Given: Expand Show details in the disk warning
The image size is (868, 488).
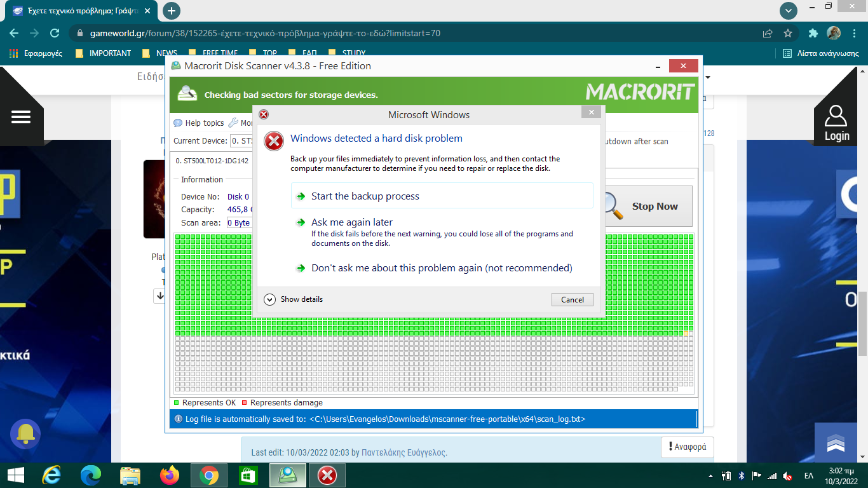Looking at the screenshot, I should tap(293, 299).
